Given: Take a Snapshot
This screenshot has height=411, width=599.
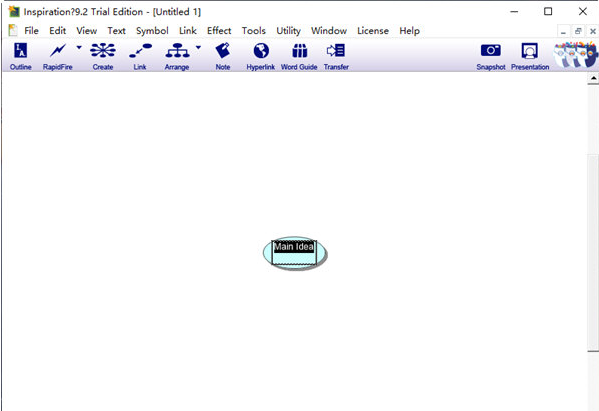Looking at the screenshot, I should tap(491, 57).
